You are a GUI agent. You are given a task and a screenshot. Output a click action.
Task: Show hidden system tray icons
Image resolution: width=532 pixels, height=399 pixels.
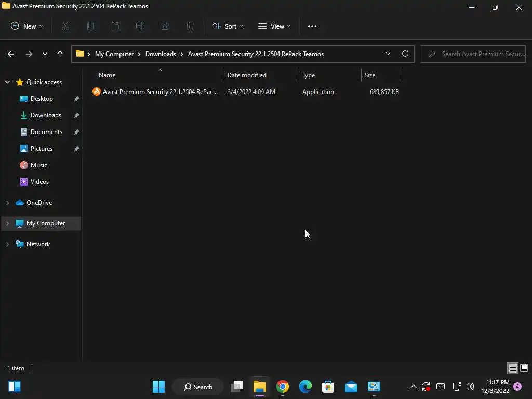tap(413, 387)
